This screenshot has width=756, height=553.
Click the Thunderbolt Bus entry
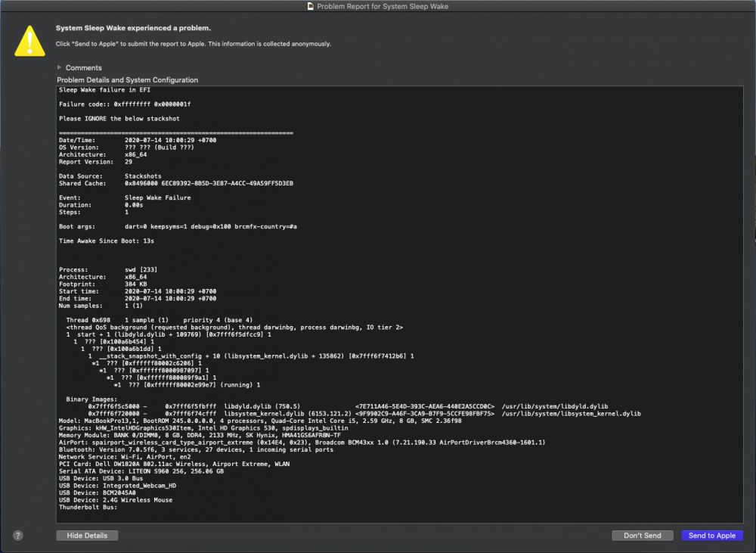click(x=87, y=507)
